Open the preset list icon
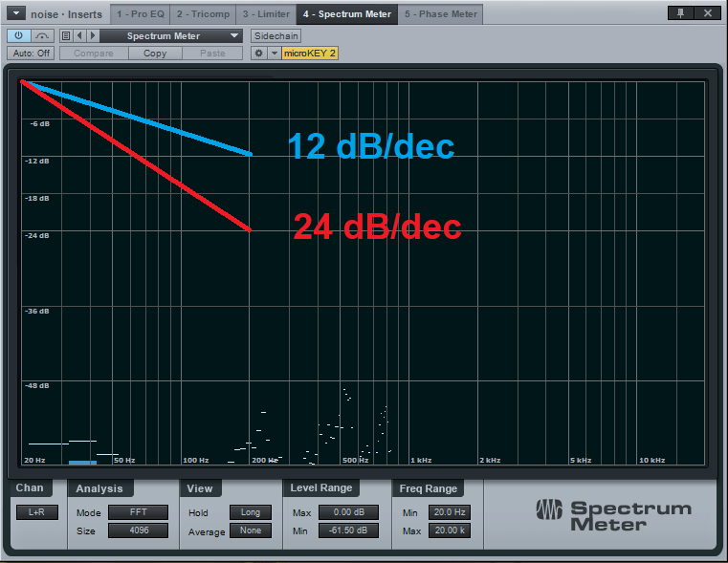This screenshot has width=728, height=563. (66, 35)
